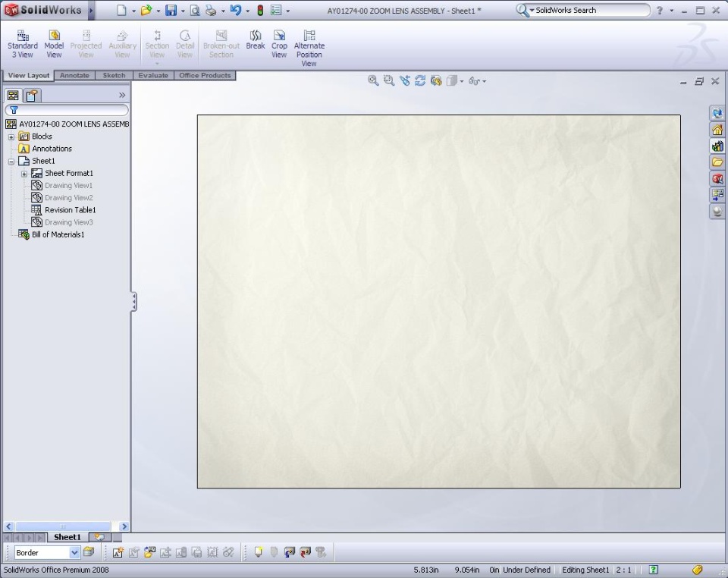Click the FeatureManager filter field
Image resolution: width=728 pixels, height=578 pixels.
point(67,110)
